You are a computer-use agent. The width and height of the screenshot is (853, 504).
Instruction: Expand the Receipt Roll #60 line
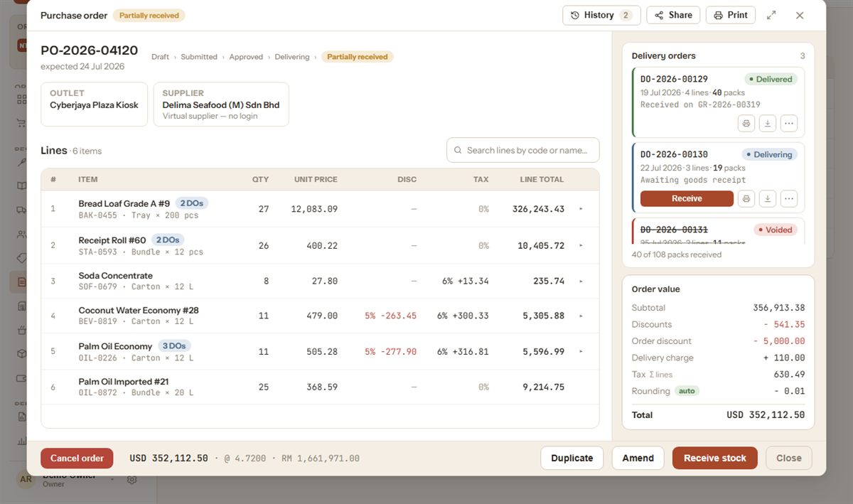[x=581, y=245]
